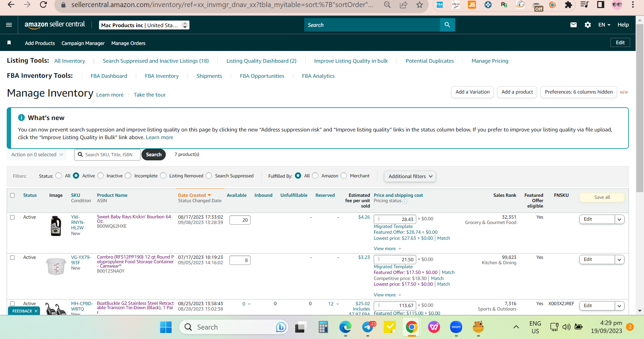Open the EN language dropdown
The height and width of the screenshot is (339, 644).
click(x=604, y=25)
